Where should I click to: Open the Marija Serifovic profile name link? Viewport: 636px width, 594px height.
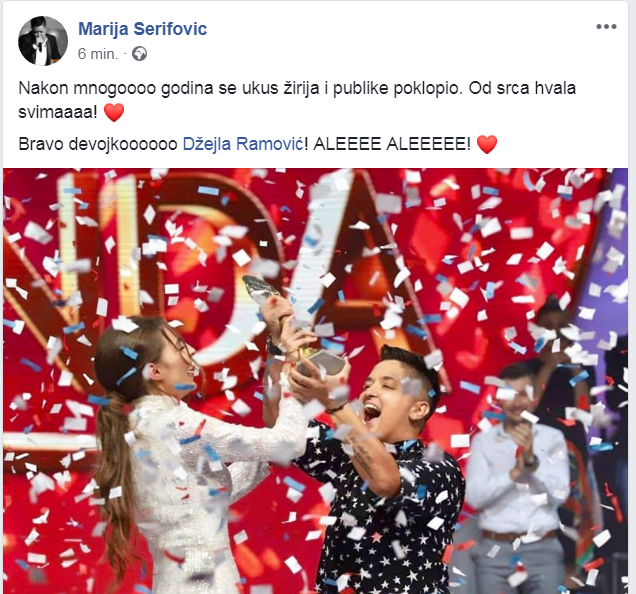click(x=142, y=29)
